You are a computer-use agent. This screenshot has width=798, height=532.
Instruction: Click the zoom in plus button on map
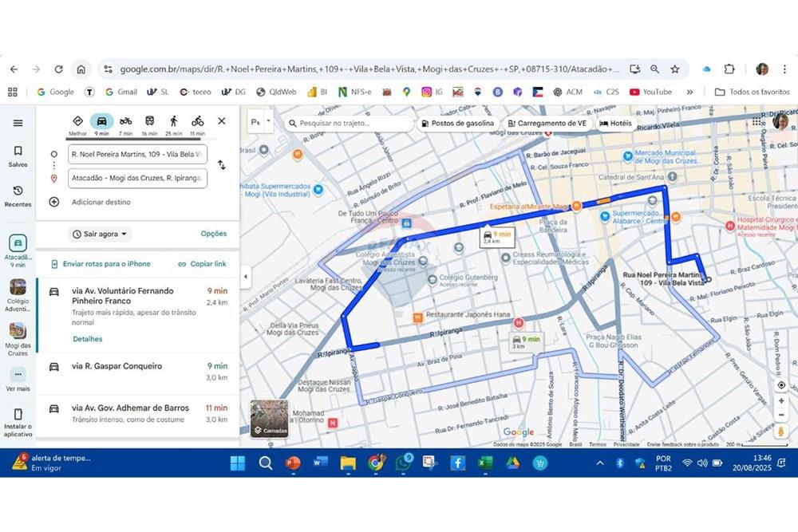[x=781, y=402]
